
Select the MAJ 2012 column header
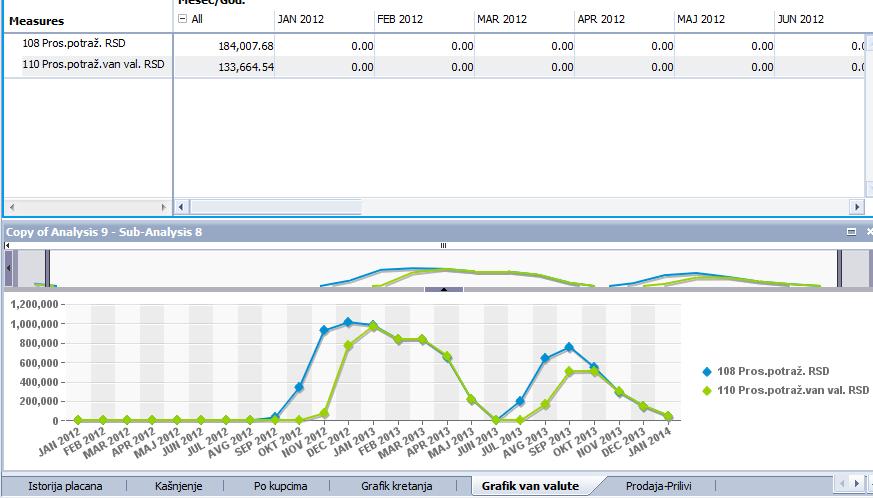point(701,19)
